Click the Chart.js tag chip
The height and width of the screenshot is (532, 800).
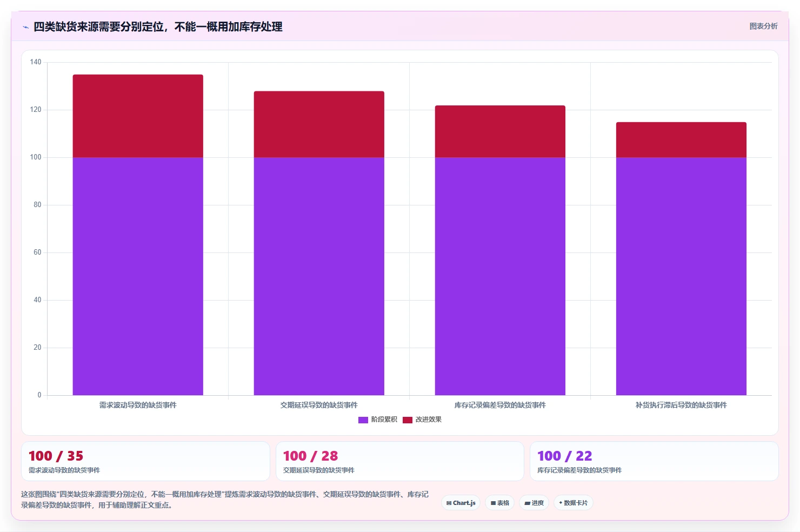coord(461,503)
